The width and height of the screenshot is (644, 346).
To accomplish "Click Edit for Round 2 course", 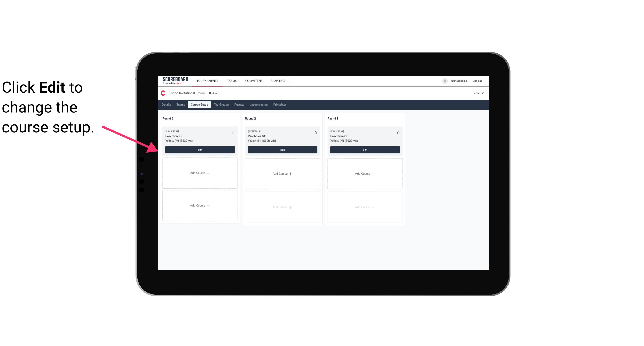I will 282,150.
